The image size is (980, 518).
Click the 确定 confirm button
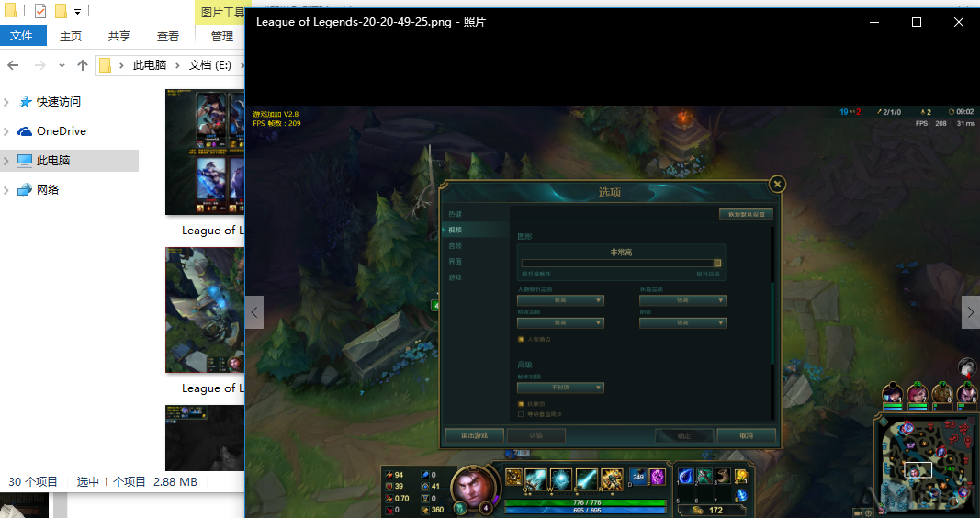point(684,435)
